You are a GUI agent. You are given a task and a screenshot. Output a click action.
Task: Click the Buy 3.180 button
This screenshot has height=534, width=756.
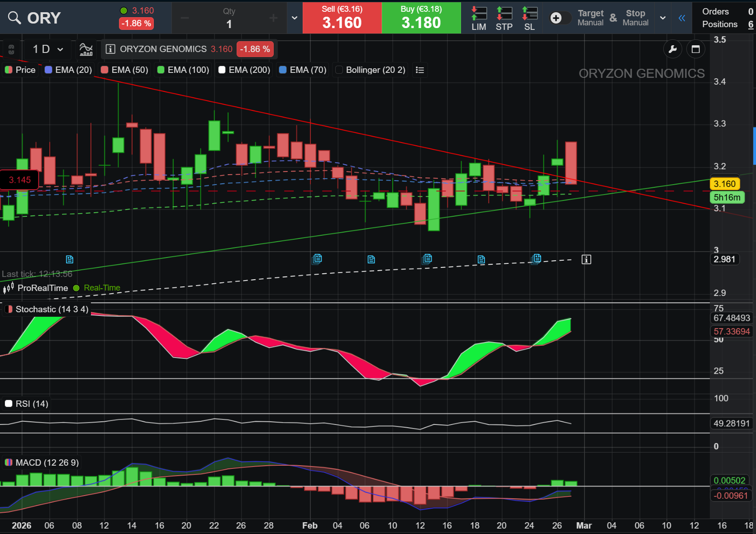pos(421,18)
